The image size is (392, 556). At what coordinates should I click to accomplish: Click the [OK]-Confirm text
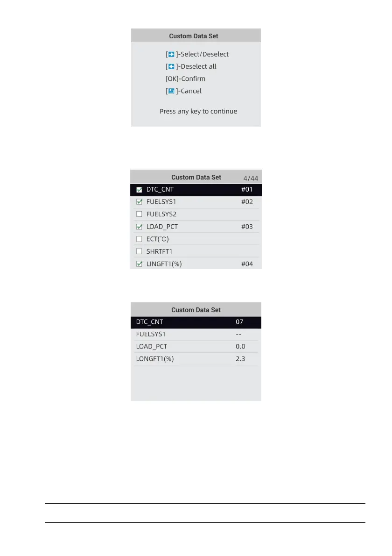click(x=185, y=78)
